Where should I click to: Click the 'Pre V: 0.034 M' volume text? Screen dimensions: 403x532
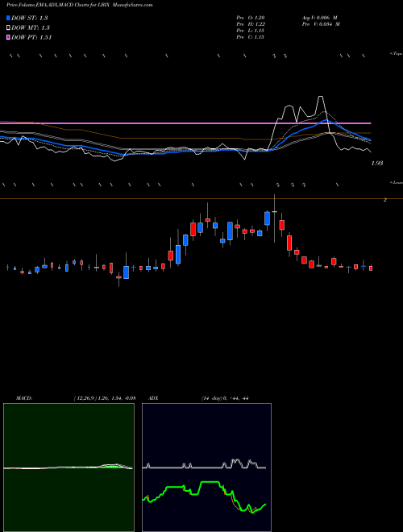pos(321,24)
